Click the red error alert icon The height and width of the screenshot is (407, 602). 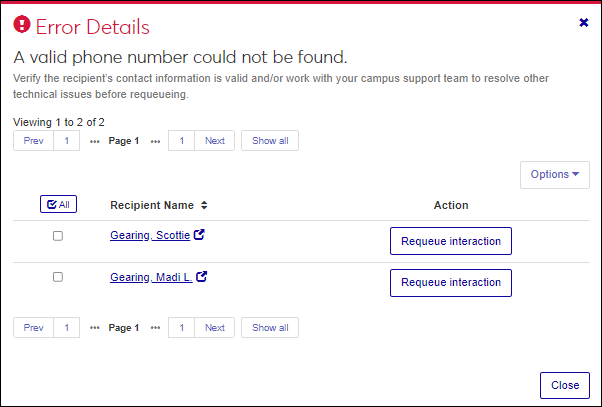point(22,26)
